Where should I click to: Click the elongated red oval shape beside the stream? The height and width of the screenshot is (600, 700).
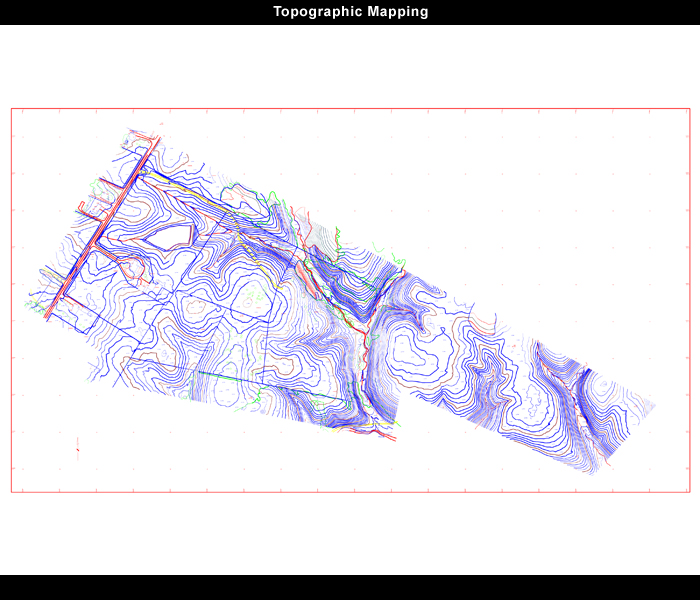click(307, 279)
